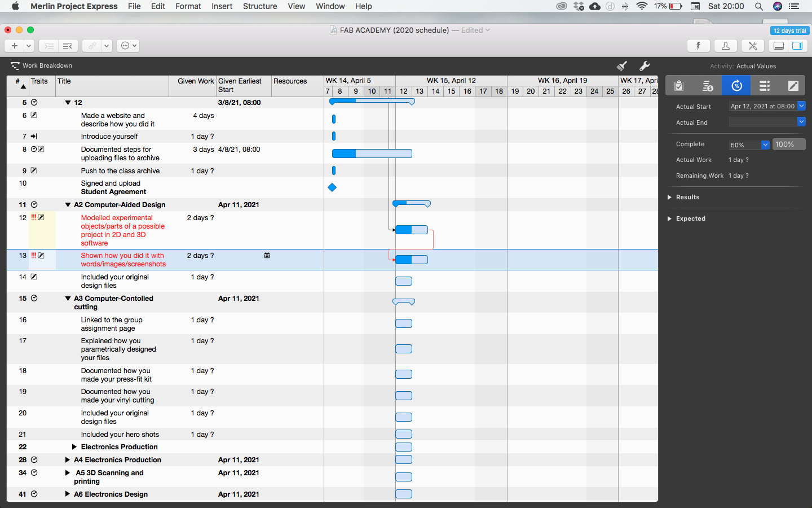
Task: Toggle the right inspector sidebar button
Action: 797,46
